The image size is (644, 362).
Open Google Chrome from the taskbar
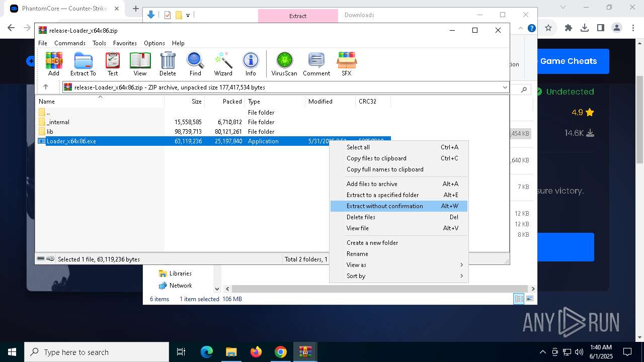pyautogui.click(x=281, y=352)
